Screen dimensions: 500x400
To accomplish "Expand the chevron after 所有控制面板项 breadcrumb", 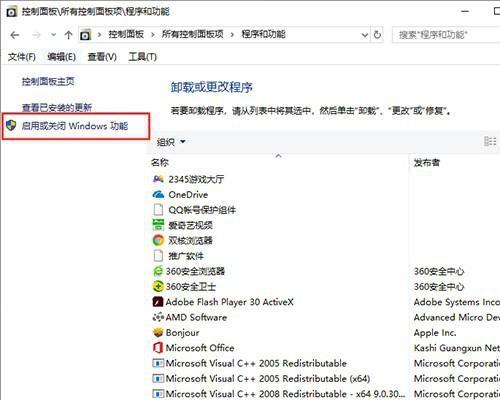I will click(x=232, y=35).
